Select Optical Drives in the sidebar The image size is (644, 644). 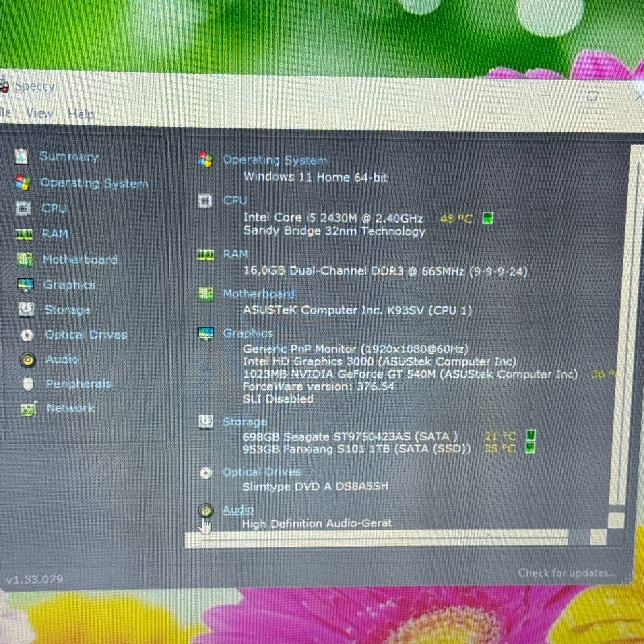86,335
